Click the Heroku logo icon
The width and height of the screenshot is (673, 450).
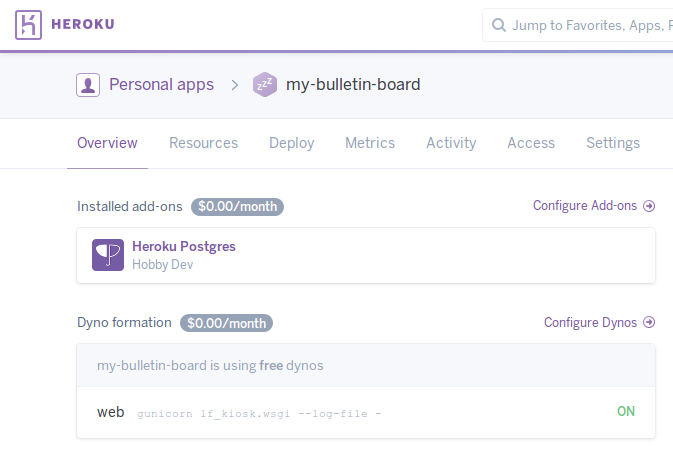click(28, 25)
